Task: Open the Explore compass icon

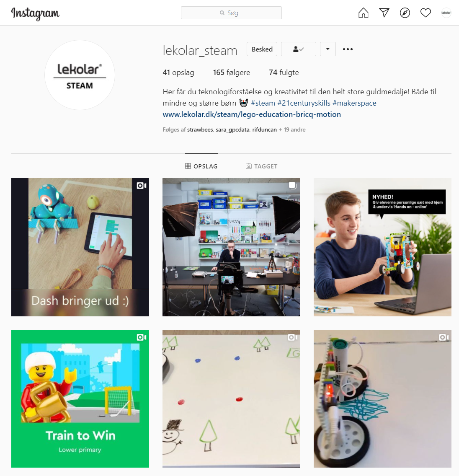Action: [405, 13]
